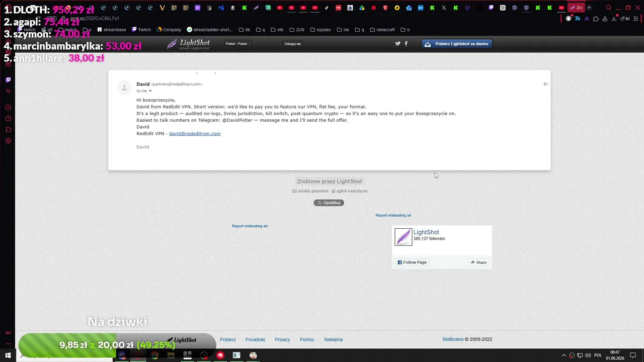Open the Polish - Polski language dropdown

click(238, 44)
